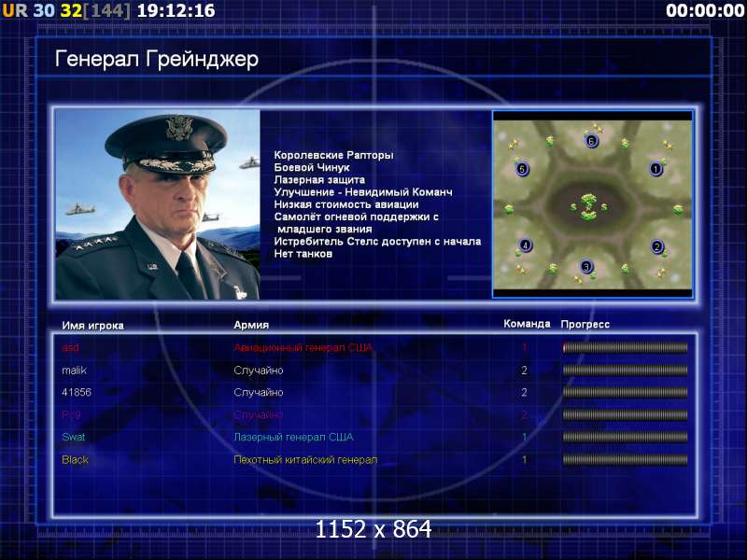Select start position 4 on the minimap

pyautogui.click(x=525, y=245)
